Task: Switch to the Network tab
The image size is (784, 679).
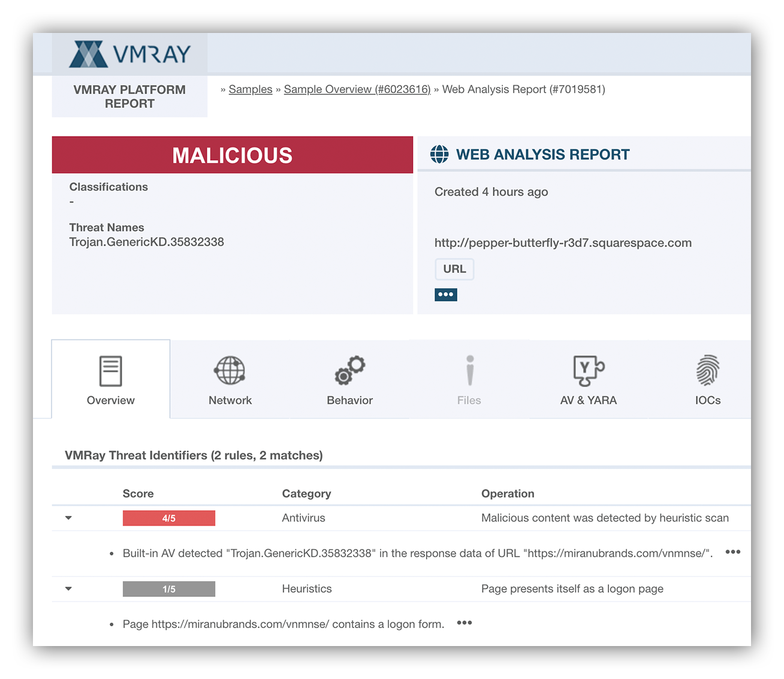Action: (x=230, y=379)
